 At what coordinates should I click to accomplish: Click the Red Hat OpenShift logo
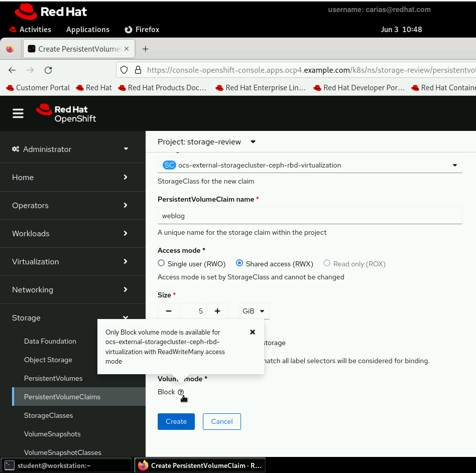coord(66,113)
